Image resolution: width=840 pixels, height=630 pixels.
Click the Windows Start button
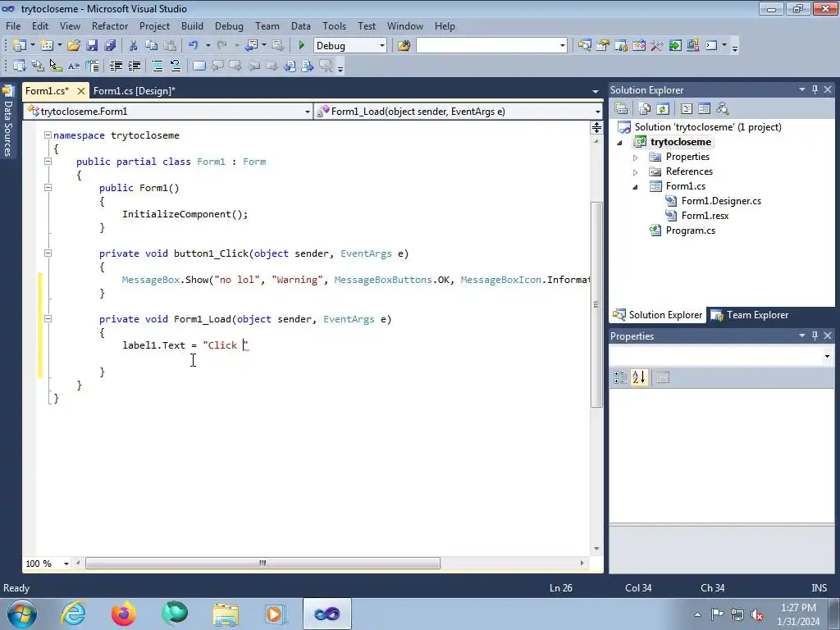point(21,614)
